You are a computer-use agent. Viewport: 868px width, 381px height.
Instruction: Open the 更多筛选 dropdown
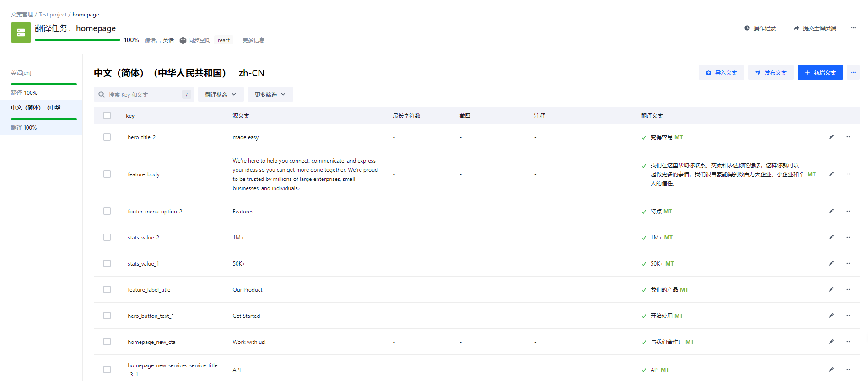pos(270,94)
